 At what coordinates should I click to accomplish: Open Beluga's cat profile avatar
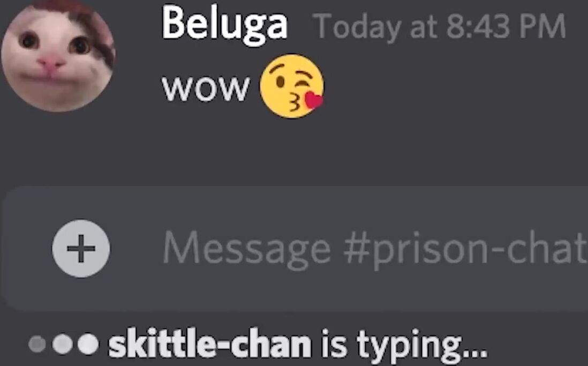pos(58,56)
